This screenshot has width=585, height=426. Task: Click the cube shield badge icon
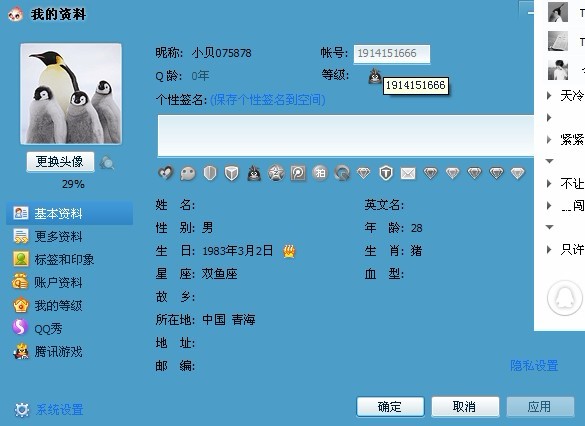[232, 173]
